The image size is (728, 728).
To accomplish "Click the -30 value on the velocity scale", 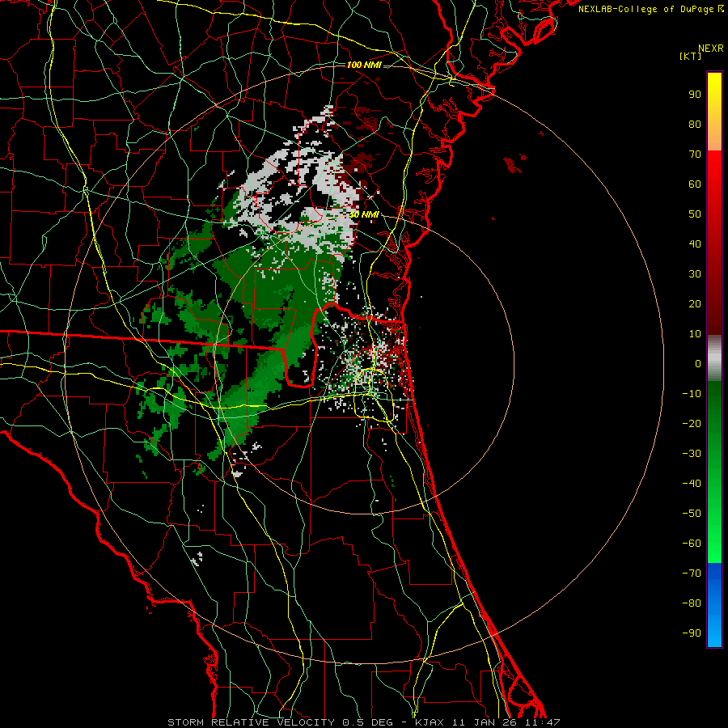I will pyautogui.click(x=692, y=454).
